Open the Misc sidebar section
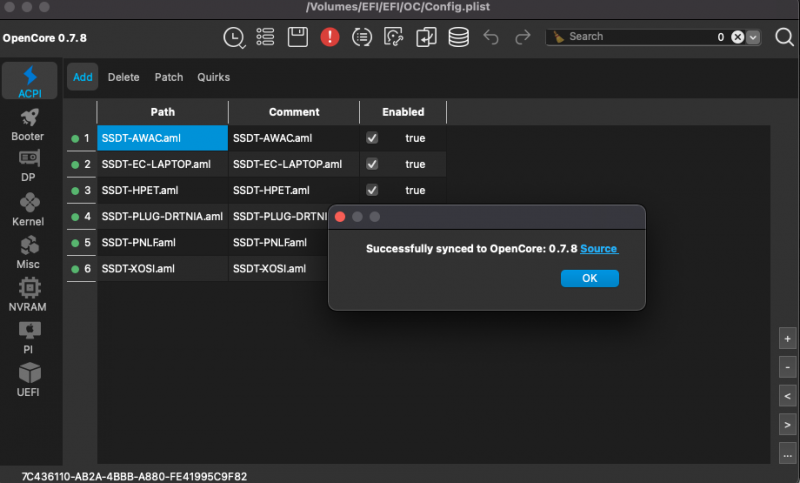 point(28,252)
